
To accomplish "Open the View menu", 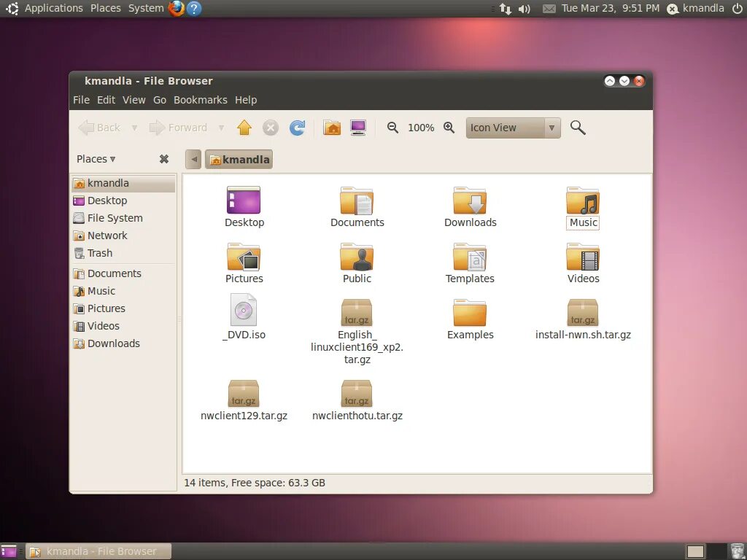I will 134,100.
